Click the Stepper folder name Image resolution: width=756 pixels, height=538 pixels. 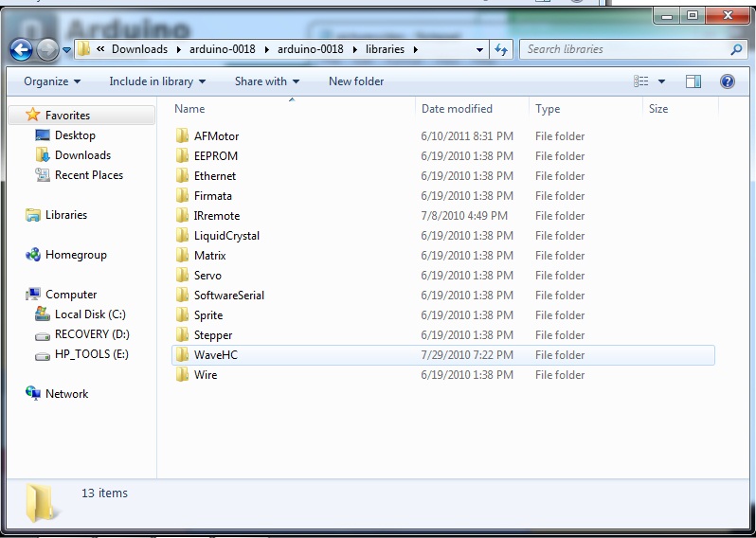point(213,335)
